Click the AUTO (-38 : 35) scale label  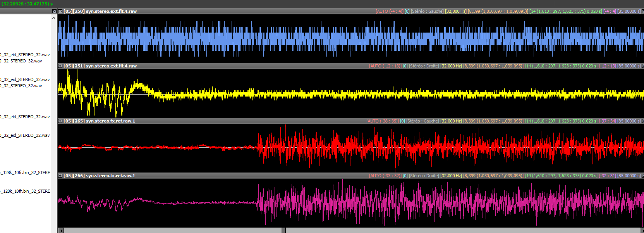(382, 121)
